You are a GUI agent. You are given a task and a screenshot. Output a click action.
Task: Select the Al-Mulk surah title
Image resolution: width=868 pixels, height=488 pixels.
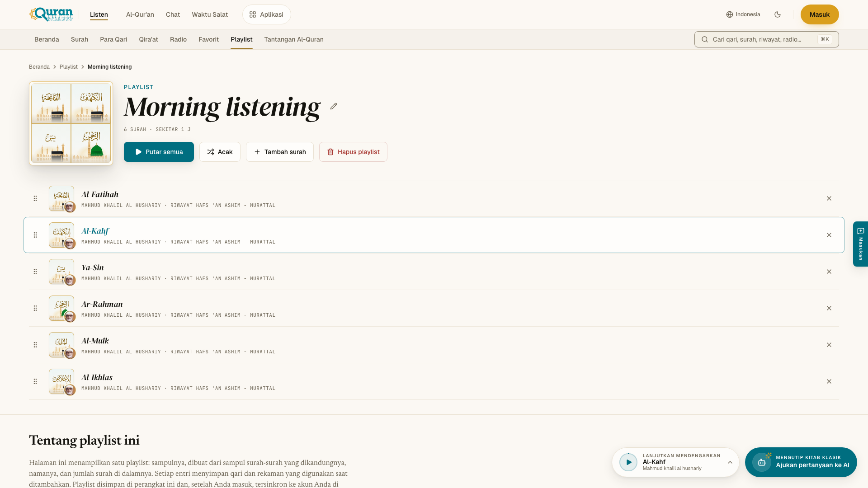pyautogui.click(x=95, y=341)
